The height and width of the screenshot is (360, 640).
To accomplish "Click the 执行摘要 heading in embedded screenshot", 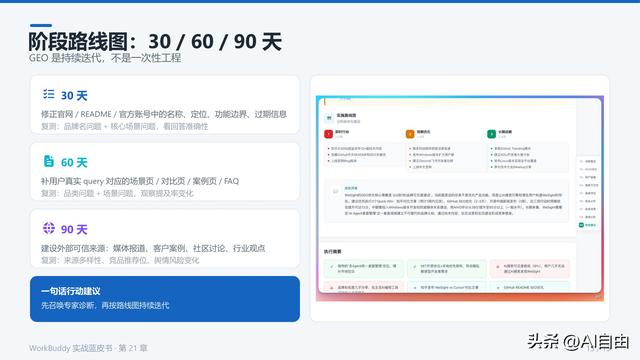I will click(333, 251).
